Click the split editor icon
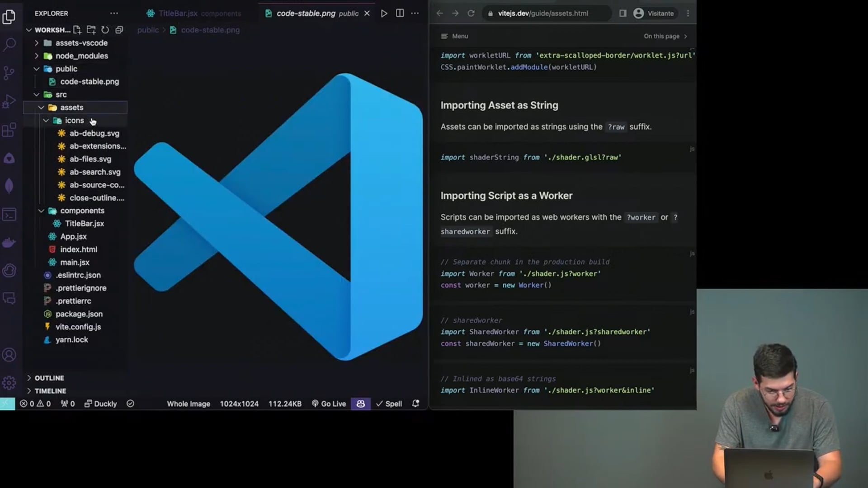 [400, 13]
